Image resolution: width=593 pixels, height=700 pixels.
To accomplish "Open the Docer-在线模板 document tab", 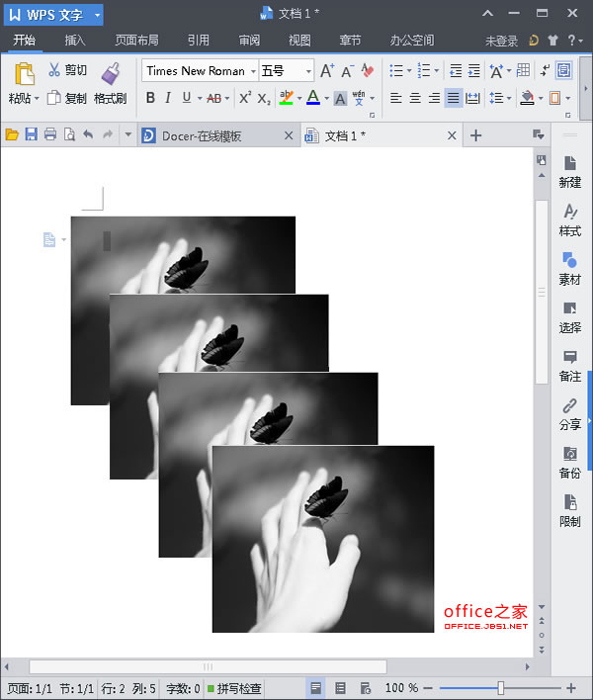I will (202, 135).
